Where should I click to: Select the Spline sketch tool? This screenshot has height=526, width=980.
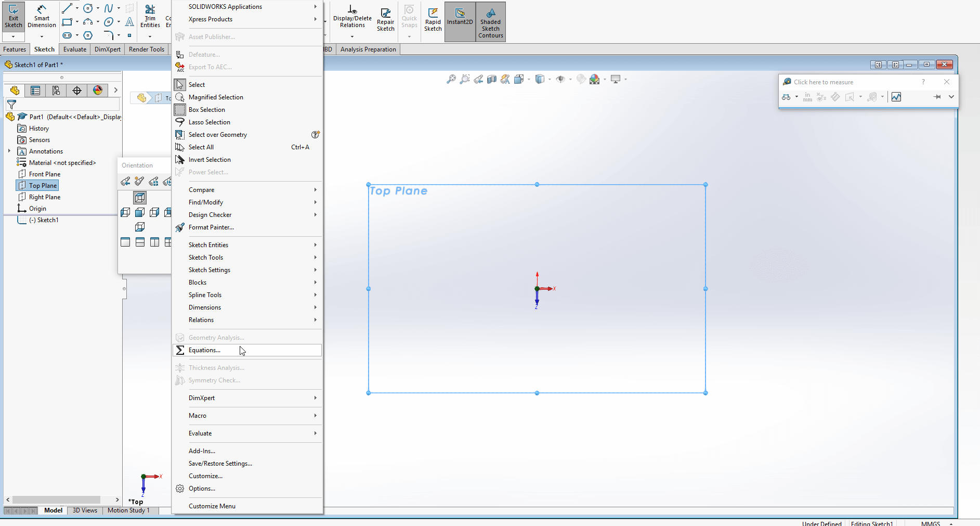click(109, 8)
